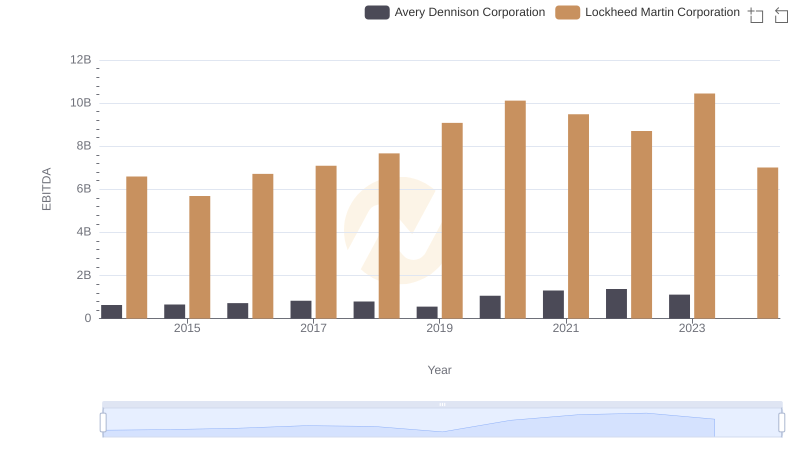
Task: Click Lockheed Martin bar above 2017 label
Action: [x=326, y=242]
